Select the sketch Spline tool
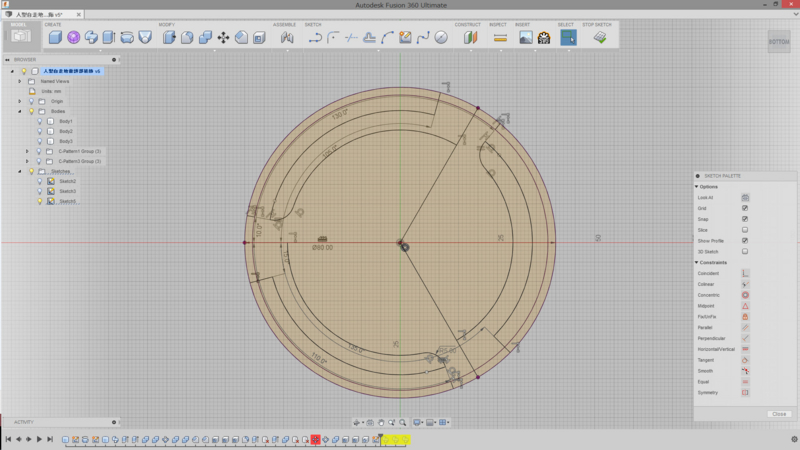 (x=423, y=37)
